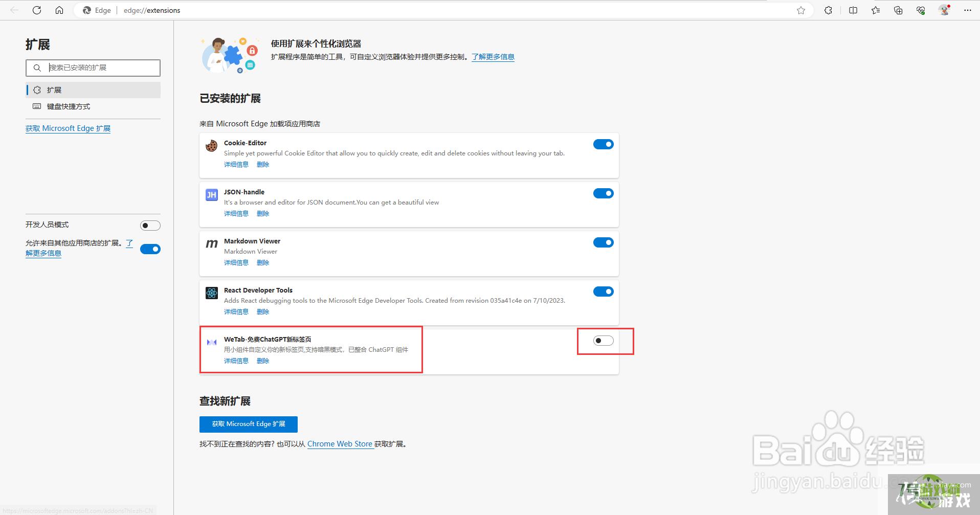Open split screen view
This screenshot has height=515, width=980.
tap(853, 10)
